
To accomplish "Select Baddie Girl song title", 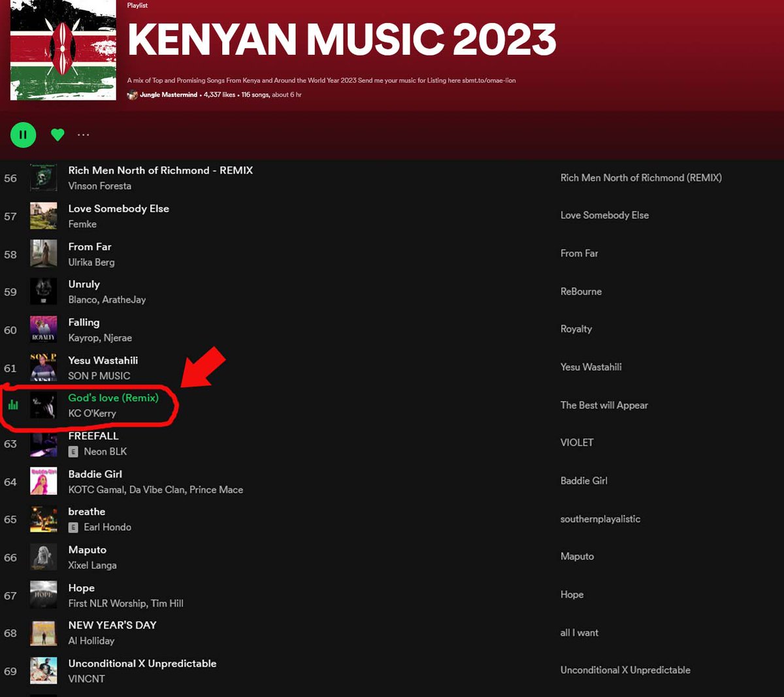I will (95, 474).
